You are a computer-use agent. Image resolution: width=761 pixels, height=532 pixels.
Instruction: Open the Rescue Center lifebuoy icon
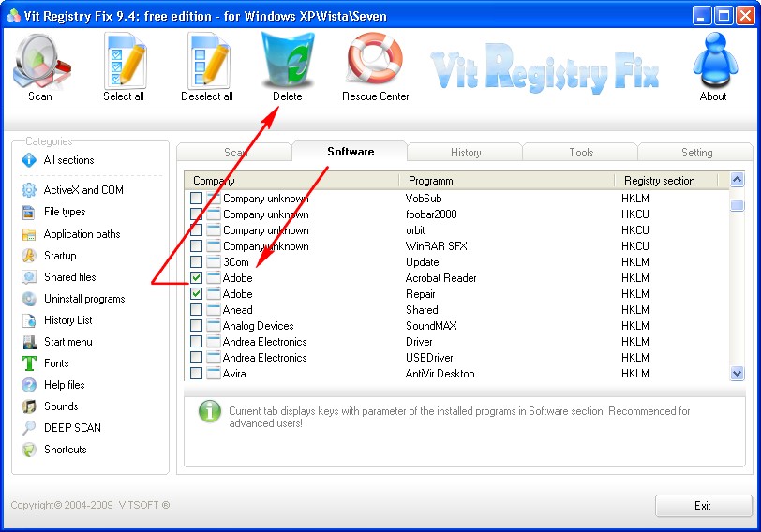tap(375, 59)
